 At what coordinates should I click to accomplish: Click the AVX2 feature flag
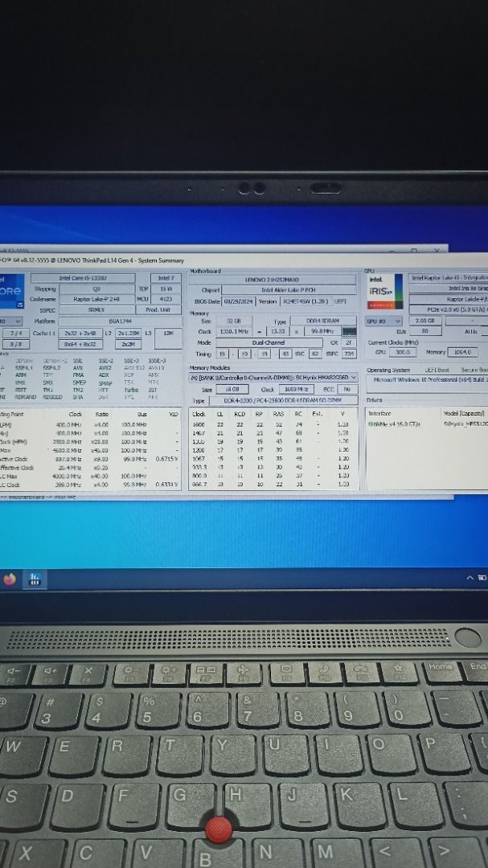click(105, 367)
